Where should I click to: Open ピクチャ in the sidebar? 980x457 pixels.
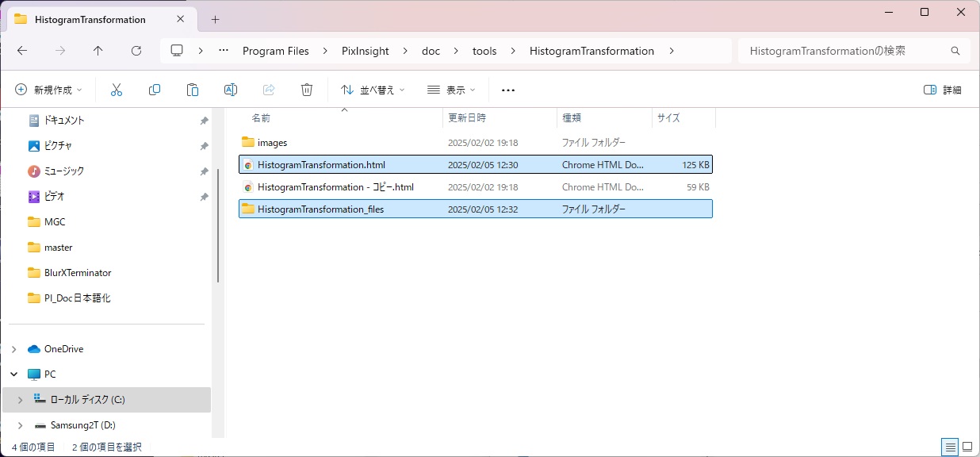click(x=58, y=146)
